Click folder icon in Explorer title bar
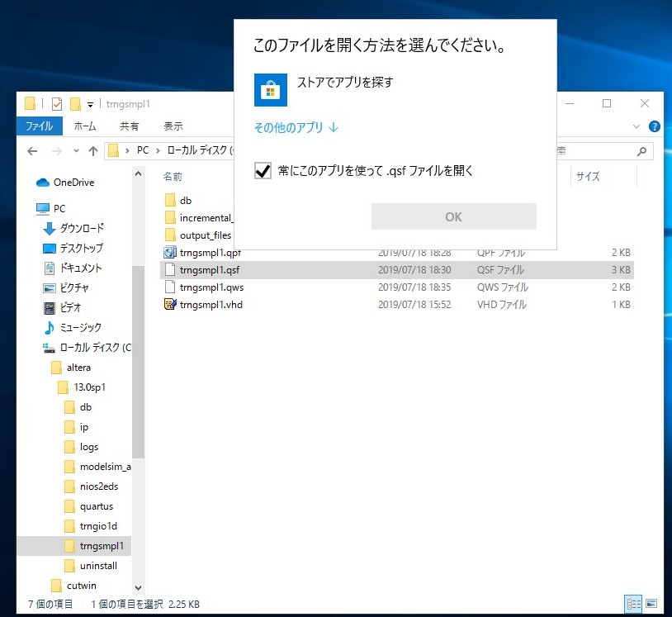 (31, 104)
